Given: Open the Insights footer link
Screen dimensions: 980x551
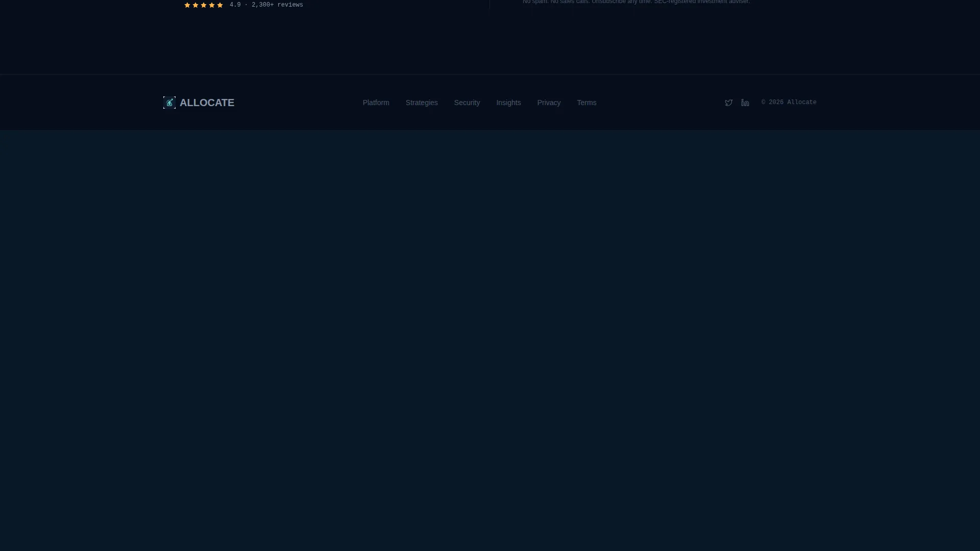Looking at the screenshot, I should 509,103.
